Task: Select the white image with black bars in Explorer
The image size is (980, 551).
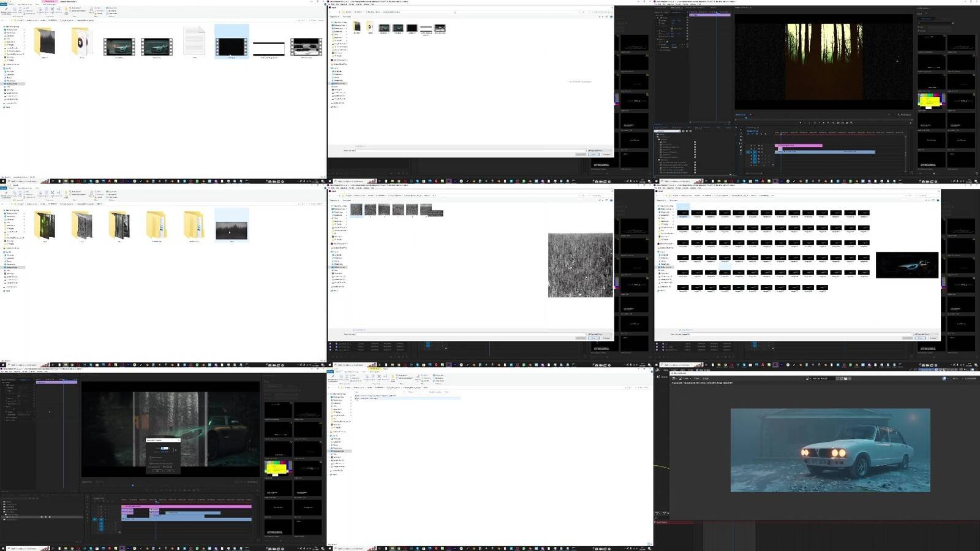Action: click(x=269, y=48)
